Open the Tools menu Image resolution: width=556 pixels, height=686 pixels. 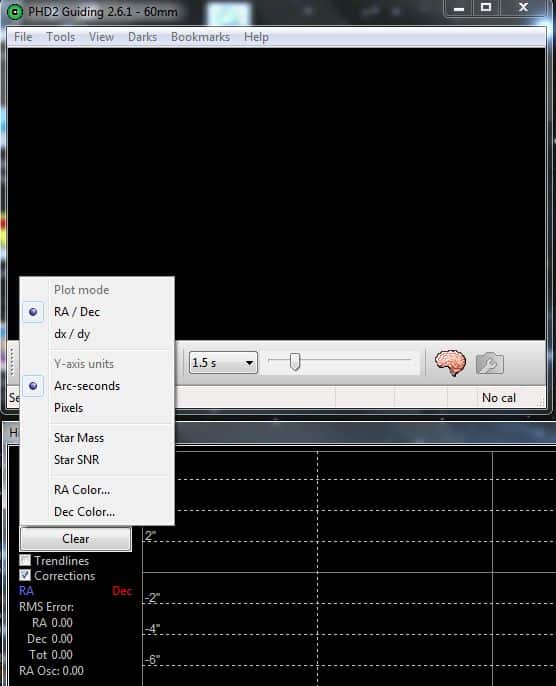point(61,37)
